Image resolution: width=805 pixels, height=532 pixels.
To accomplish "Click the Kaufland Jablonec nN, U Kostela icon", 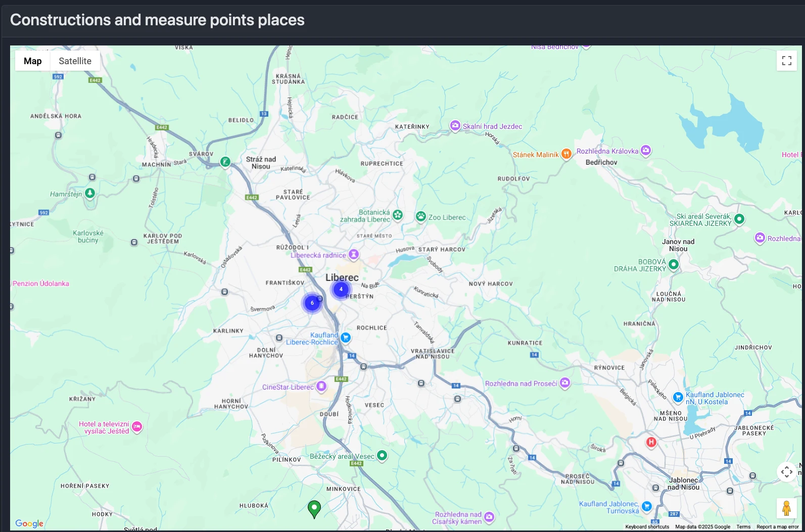I will pyautogui.click(x=678, y=398).
